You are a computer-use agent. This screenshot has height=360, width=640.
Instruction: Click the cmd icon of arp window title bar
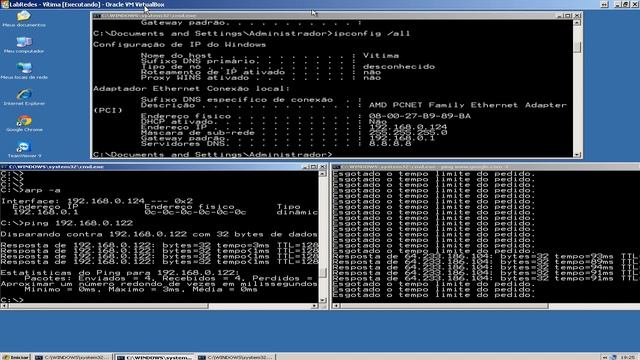point(4,167)
